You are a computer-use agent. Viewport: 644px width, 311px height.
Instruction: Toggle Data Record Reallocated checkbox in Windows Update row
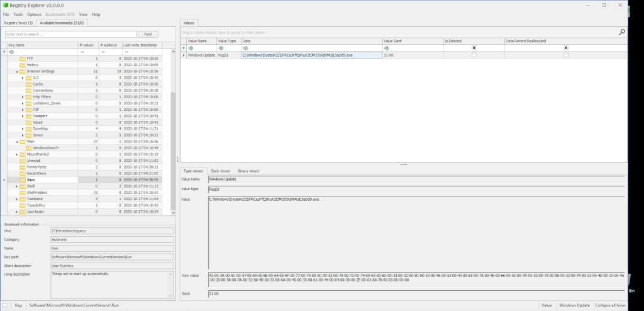(566, 55)
